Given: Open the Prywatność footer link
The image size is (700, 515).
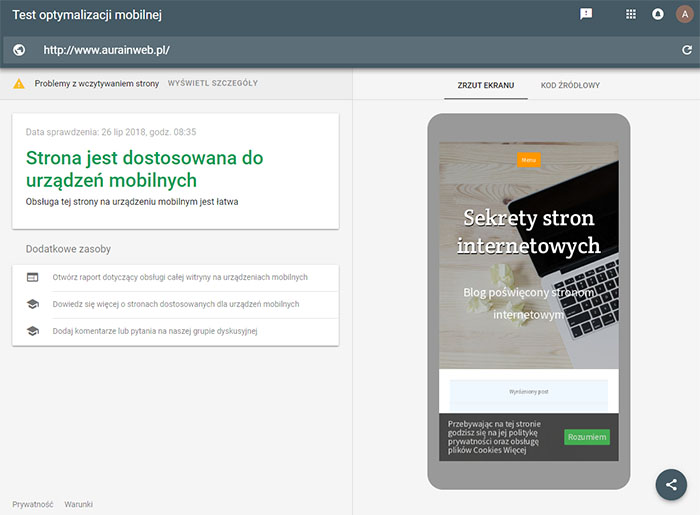Looking at the screenshot, I should [x=33, y=504].
